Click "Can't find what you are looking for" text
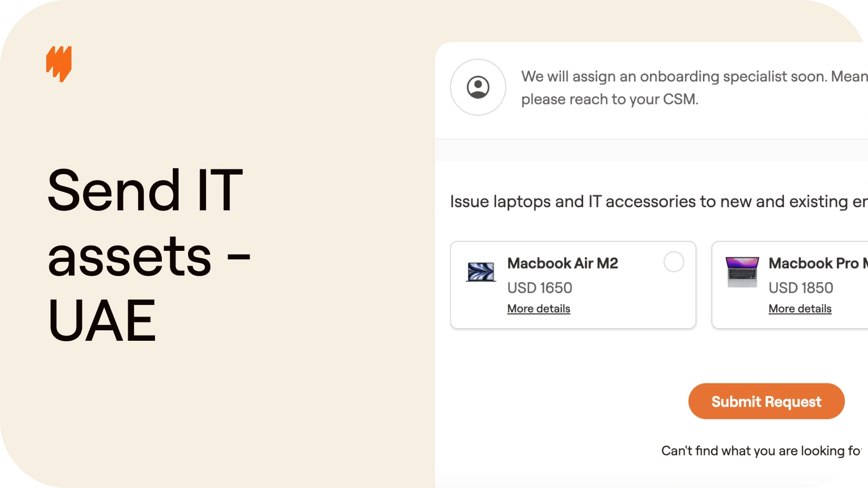This screenshot has height=488, width=868. pos(761,451)
